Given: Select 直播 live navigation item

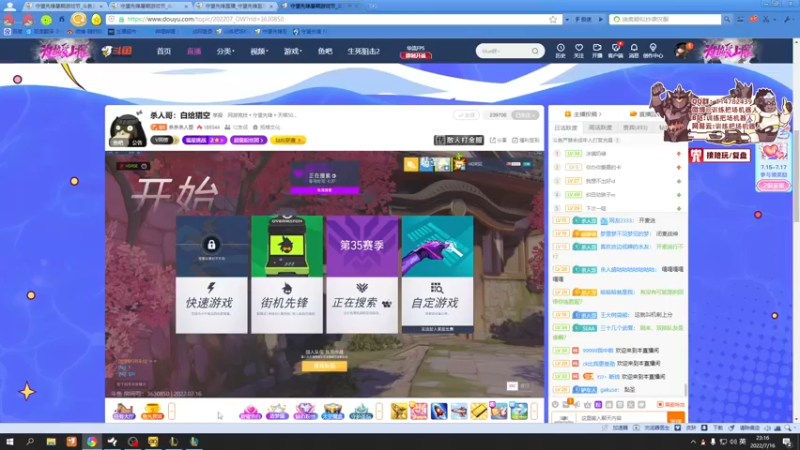Looking at the screenshot, I should coord(194,51).
